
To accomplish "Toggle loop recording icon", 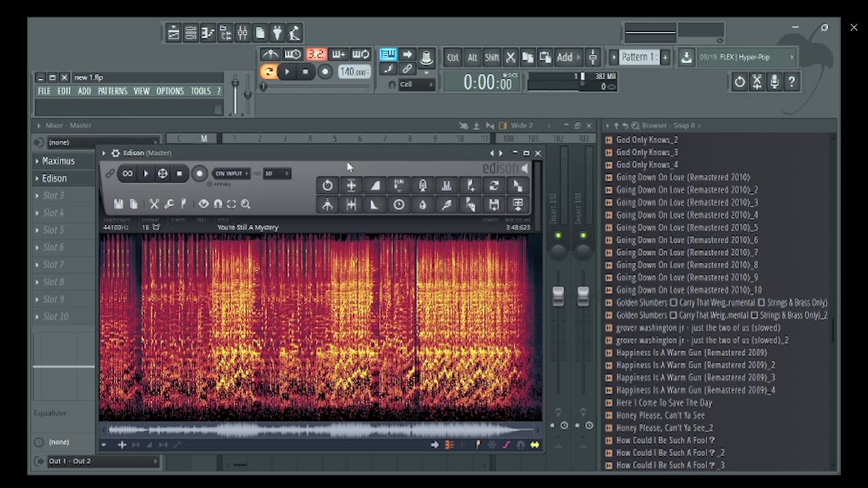I will pos(361,55).
